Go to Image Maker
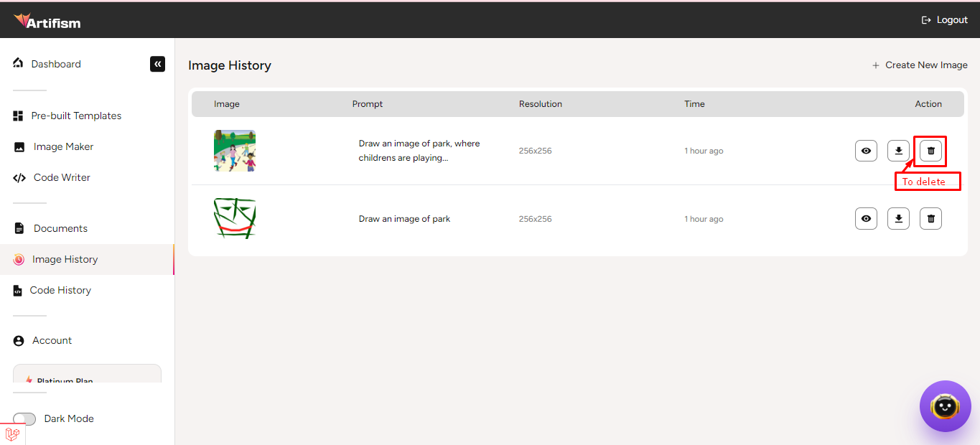 [63, 146]
